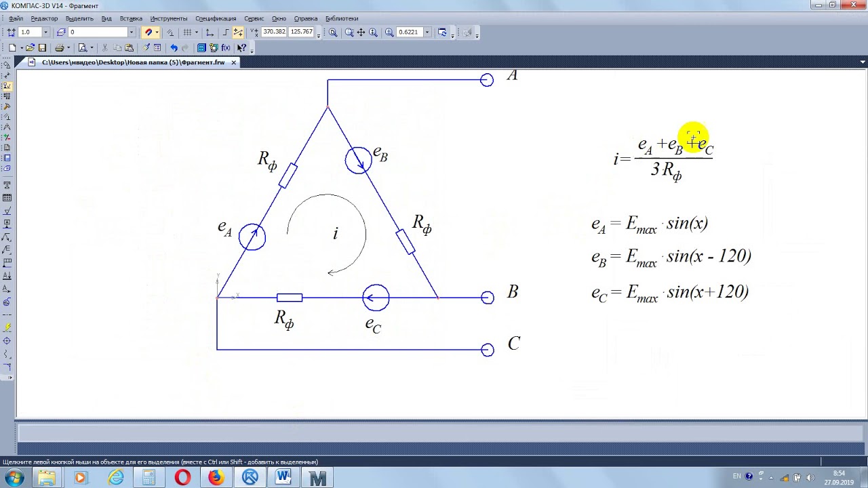Expand the New document dropdown arrow
The image size is (868, 488).
pos(21,48)
